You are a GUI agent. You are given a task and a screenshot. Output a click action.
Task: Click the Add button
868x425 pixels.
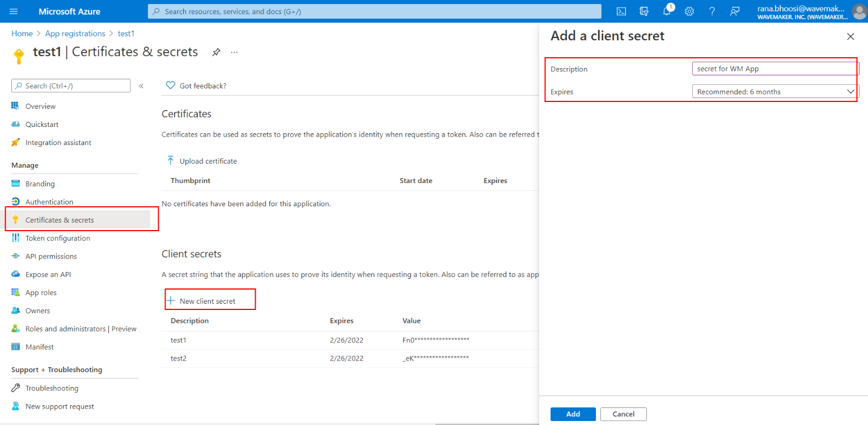point(573,414)
